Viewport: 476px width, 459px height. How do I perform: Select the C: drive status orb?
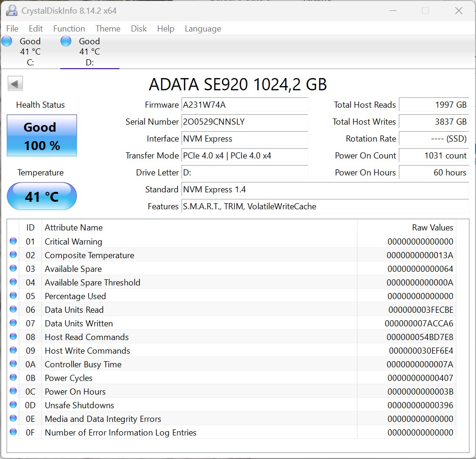pyautogui.click(x=7, y=41)
